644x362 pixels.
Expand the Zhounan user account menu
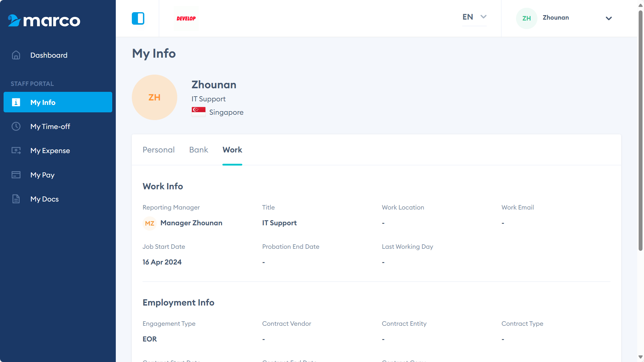pyautogui.click(x=608, y=18)
